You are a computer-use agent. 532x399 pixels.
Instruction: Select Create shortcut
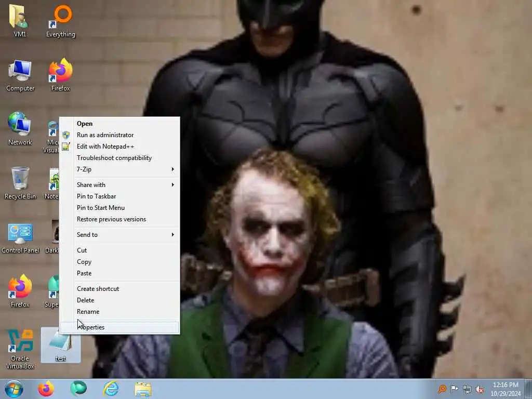[120, 289]
